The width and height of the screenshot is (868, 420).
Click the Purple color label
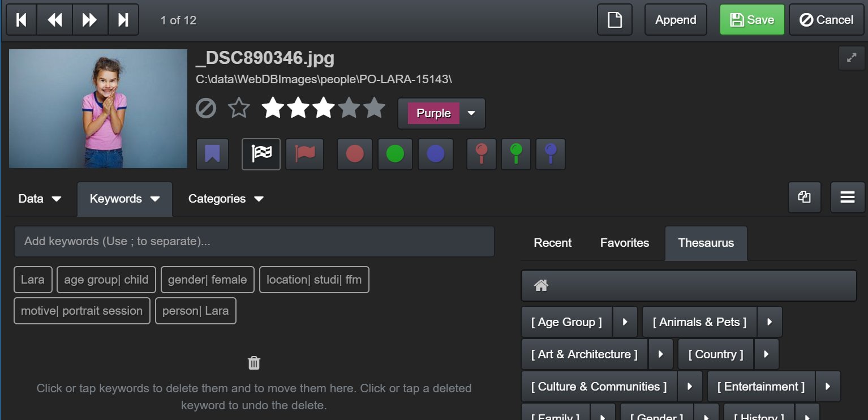coord(433,113)
